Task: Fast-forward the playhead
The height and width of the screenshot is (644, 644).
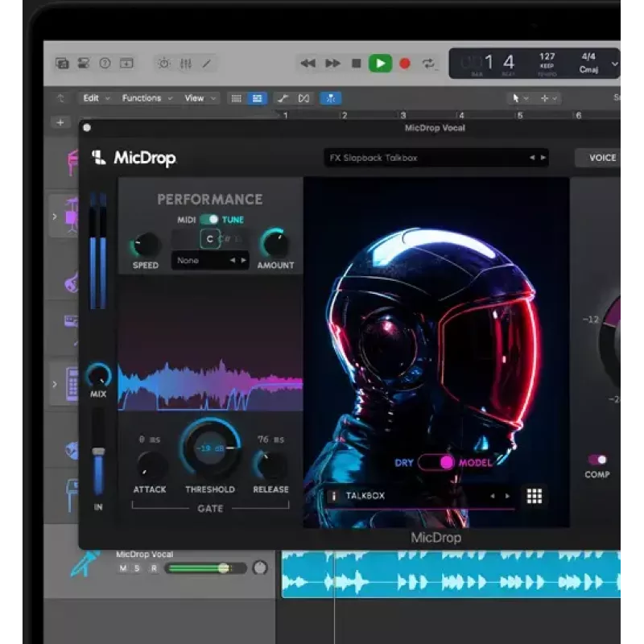Action: click(x=332, y=64)
